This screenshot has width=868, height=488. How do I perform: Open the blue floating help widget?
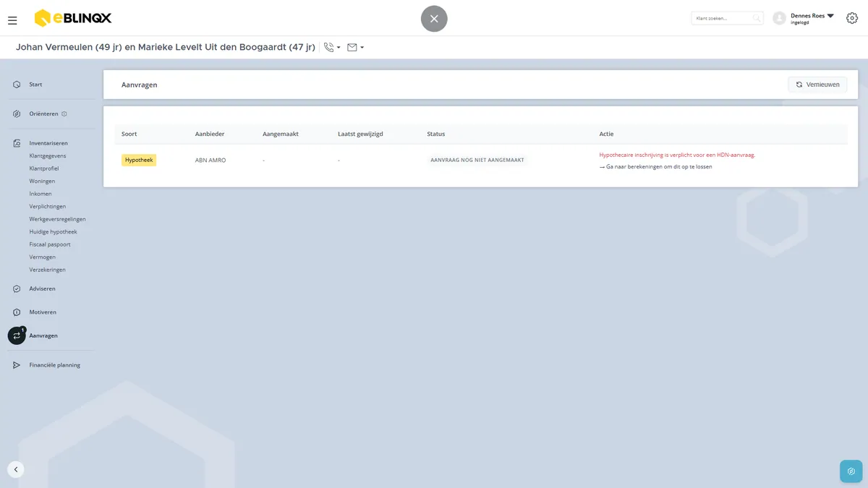[x=851, y=471]
